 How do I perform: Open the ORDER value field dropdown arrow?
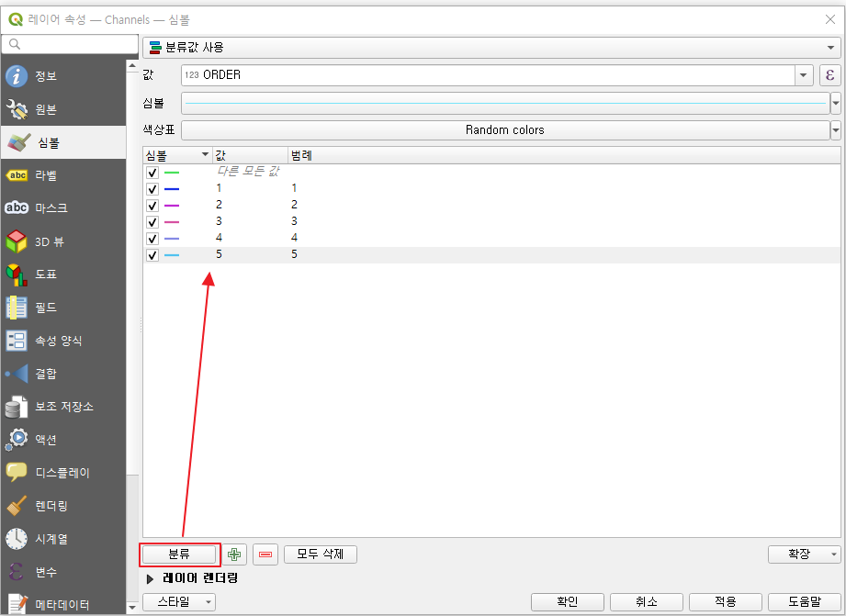[x=804, y=75]
